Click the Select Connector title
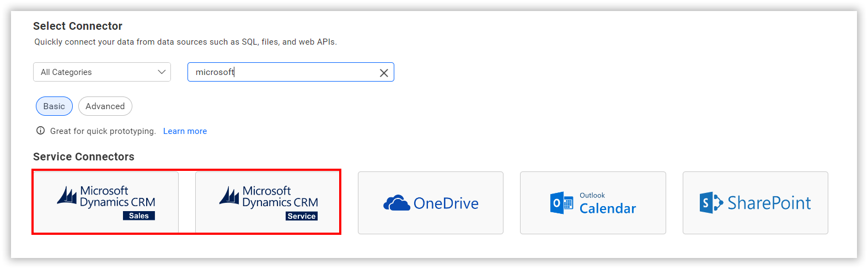 tap(78, 26)
